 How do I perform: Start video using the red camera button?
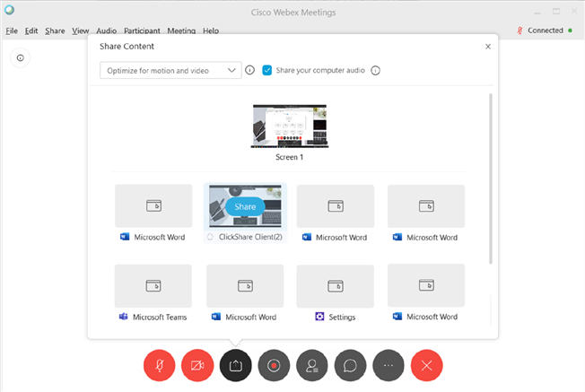click(x=196, y=365)
